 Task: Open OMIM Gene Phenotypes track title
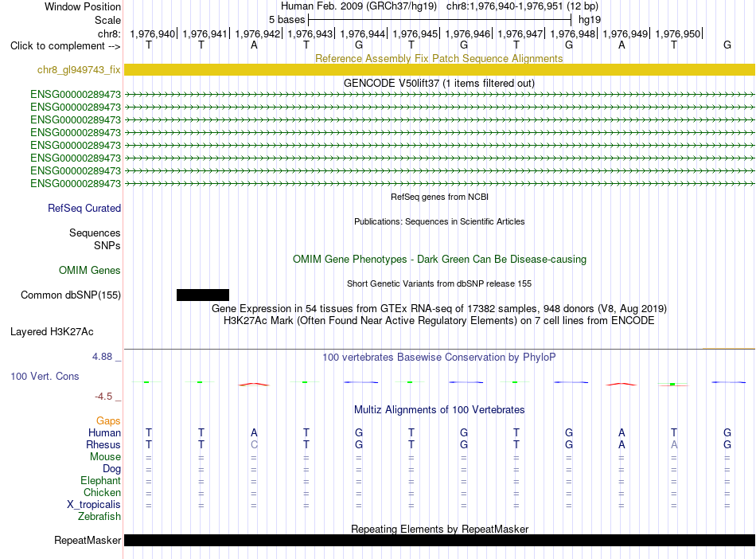click(439, 259)
